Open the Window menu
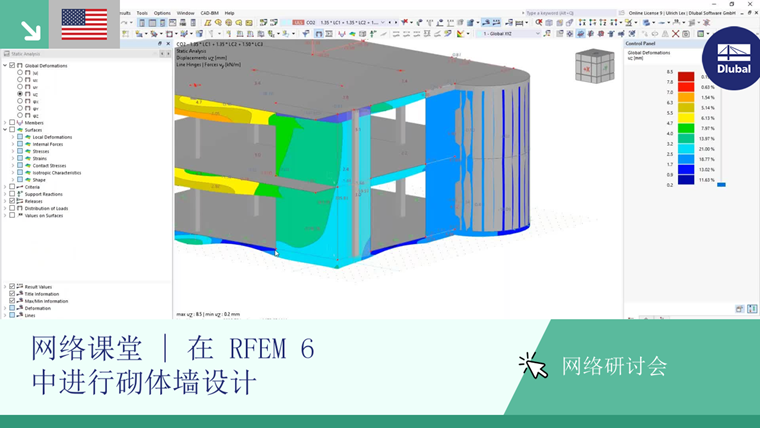The width and height of the screenshot is (760, 428). (x=185, y=13)
